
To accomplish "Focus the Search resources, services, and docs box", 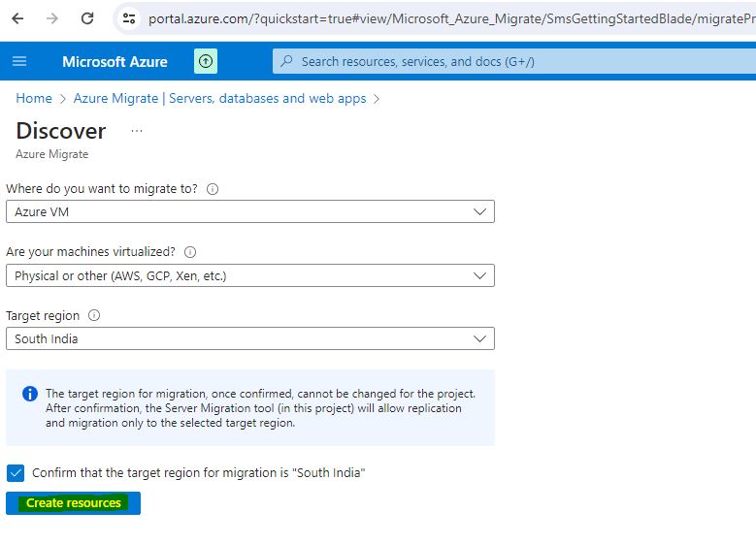I will coord(505,61).
